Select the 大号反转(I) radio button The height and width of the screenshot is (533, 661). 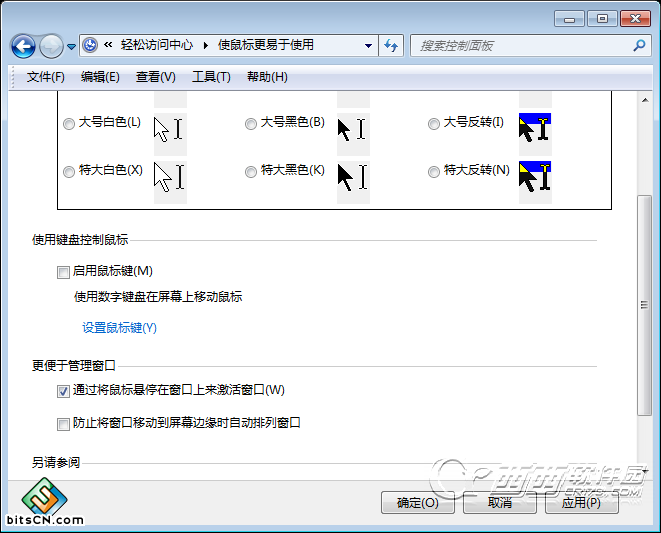(434, 124)
